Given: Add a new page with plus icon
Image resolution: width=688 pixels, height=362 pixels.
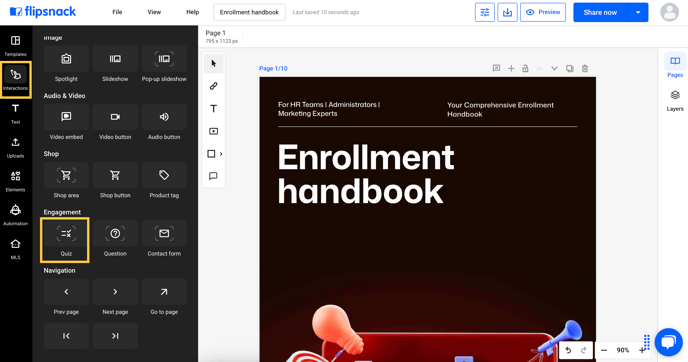Looking at the screenshot, I should coord(511,68).
